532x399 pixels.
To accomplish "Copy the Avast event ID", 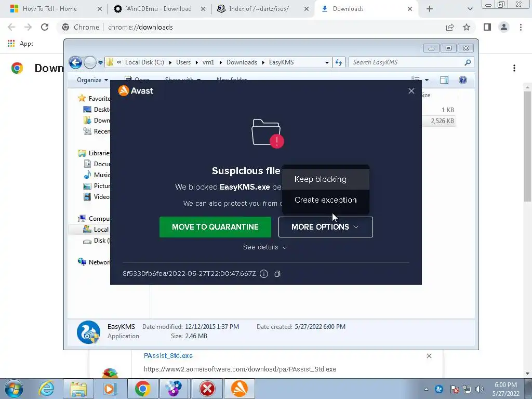I will tap(277, 274).
